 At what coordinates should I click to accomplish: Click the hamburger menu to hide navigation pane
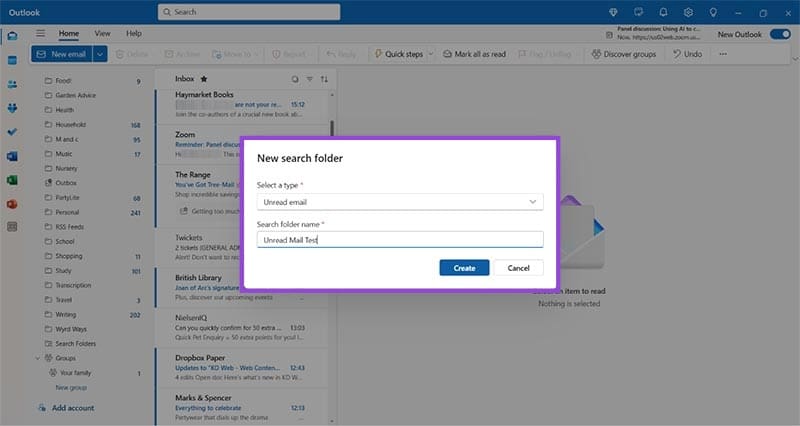pyautogui.click(x=41, y=33)
